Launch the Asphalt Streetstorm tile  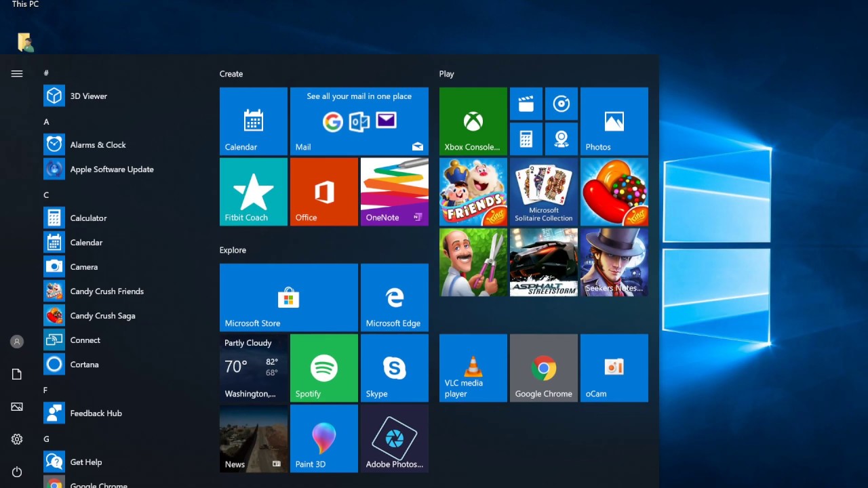click(544, 262)
